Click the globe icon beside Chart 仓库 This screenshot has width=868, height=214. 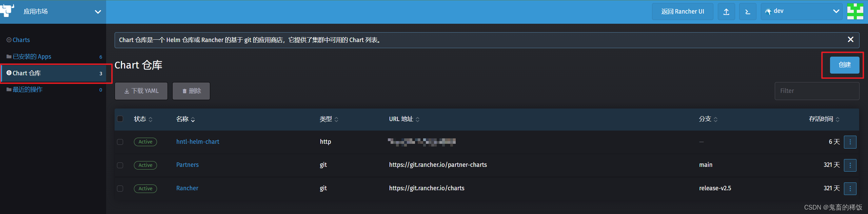click(x=9, y=73)
